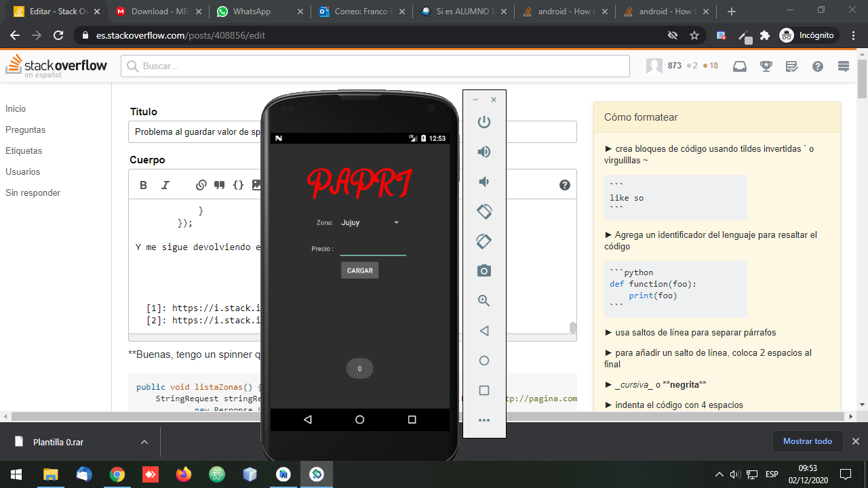868x488 pixels.
Task: Switch to Correo Outlook tab
Action: click(361, 12)
